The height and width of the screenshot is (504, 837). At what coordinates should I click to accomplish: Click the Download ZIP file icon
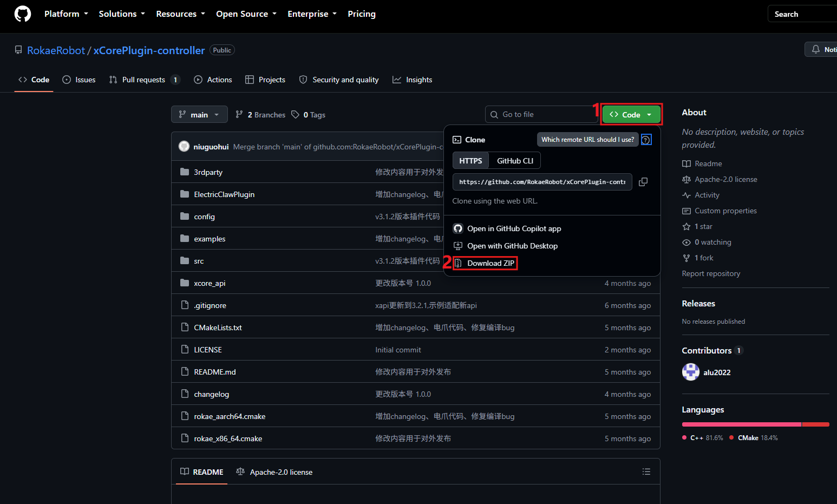point(458,263)
